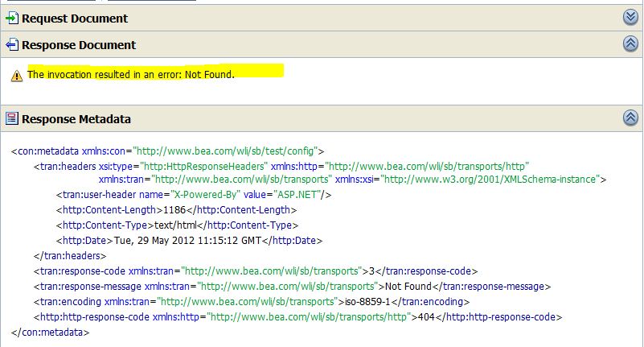Click the tran:response-code 3 line
Image resolution: width=644 pixels, height=347 pixels.
coord(256,271)
